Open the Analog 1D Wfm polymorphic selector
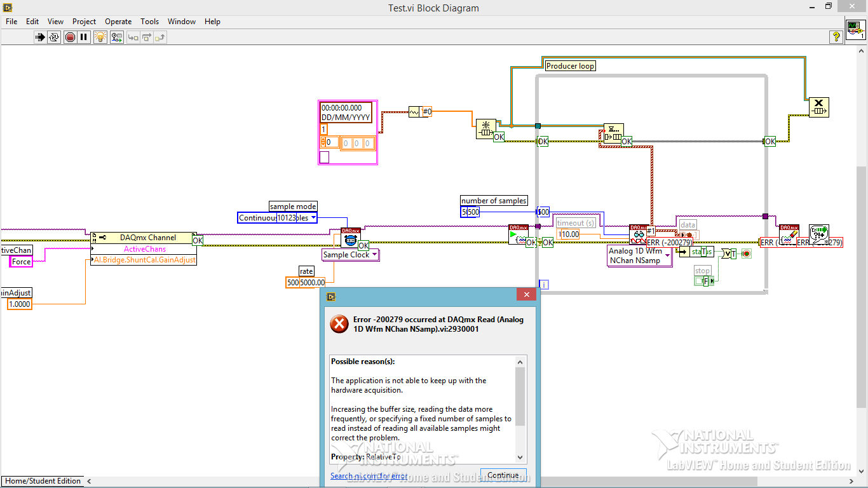This screenshot has height=488, width=868. click(639, 256)
